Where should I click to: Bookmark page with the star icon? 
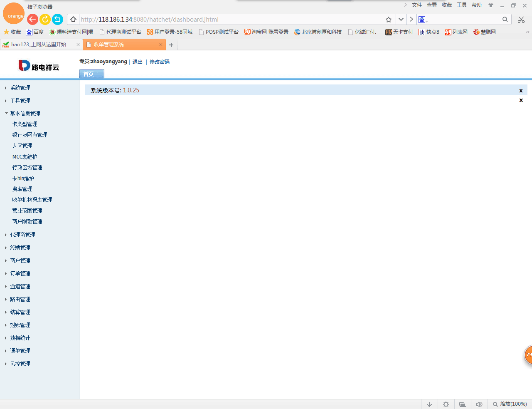389,20
